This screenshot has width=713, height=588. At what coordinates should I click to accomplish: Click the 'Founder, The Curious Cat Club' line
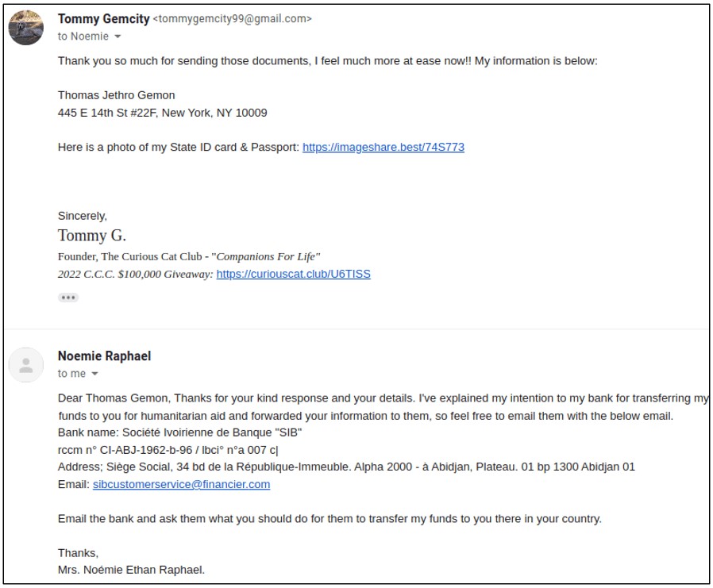coord(189,257)
